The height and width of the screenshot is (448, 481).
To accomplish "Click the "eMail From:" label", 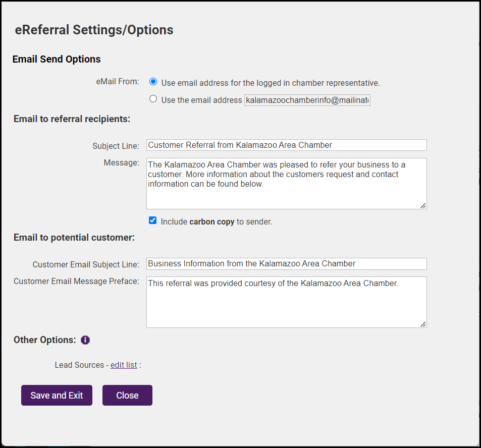I will click(x=118, y=81).
